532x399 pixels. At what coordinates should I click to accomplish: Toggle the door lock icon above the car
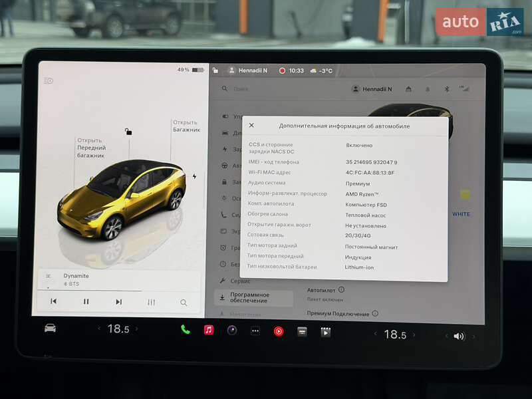coord(126,131)
